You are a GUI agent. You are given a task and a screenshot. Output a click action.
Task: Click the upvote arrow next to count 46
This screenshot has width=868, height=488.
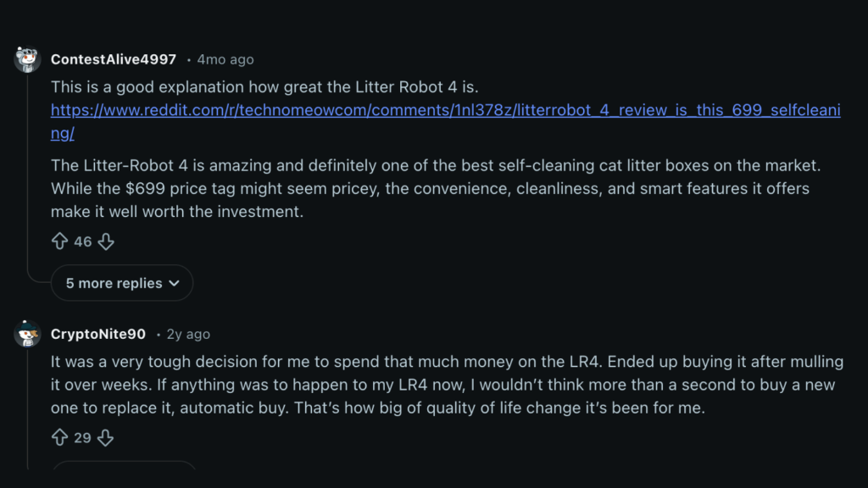[58, 241]
